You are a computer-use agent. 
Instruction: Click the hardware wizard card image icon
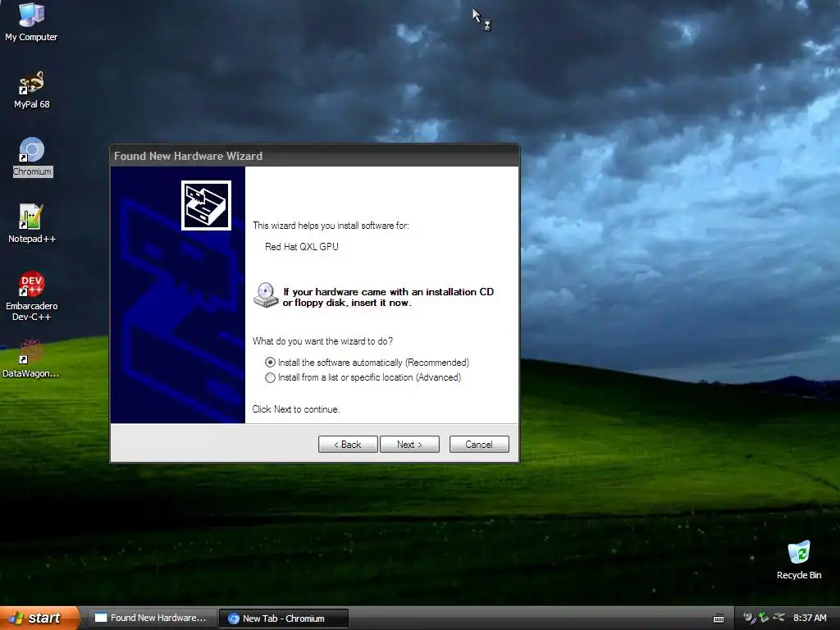(206, 205)
